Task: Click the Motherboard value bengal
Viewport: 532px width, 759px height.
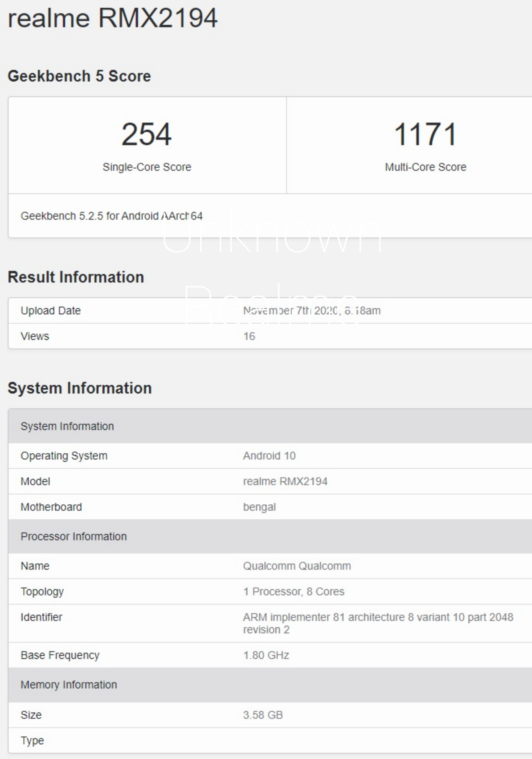Action: [x=259, y=507]
